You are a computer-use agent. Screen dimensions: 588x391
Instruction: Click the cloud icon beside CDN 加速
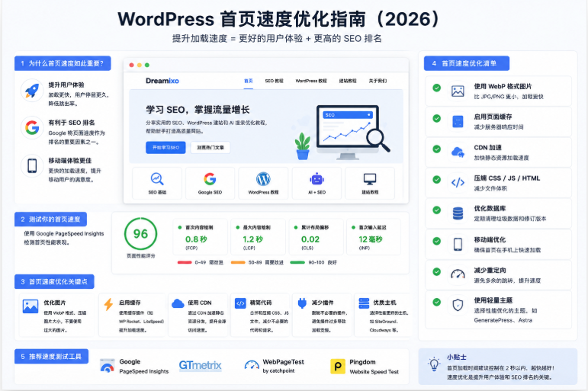tap(458, 152)
